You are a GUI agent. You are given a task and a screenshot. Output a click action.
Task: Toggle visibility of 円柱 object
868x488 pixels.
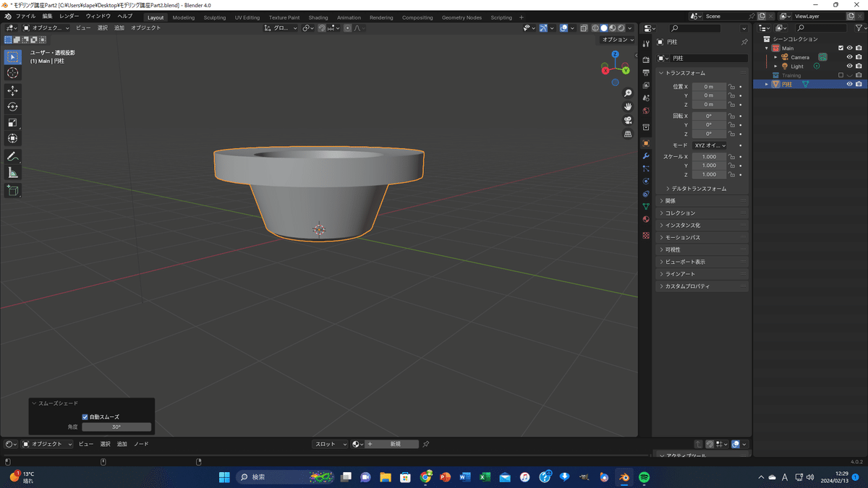pos(849,84)
